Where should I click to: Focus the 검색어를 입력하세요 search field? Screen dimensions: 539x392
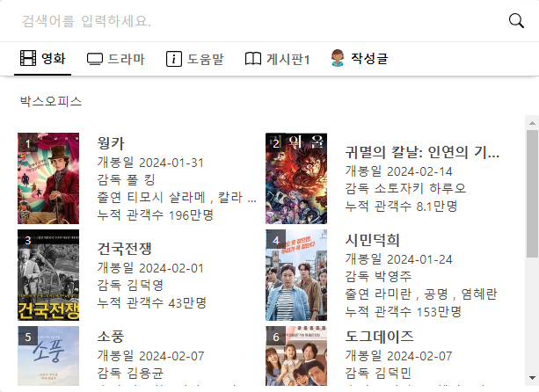pyautogui.click(x=254, y=21)
